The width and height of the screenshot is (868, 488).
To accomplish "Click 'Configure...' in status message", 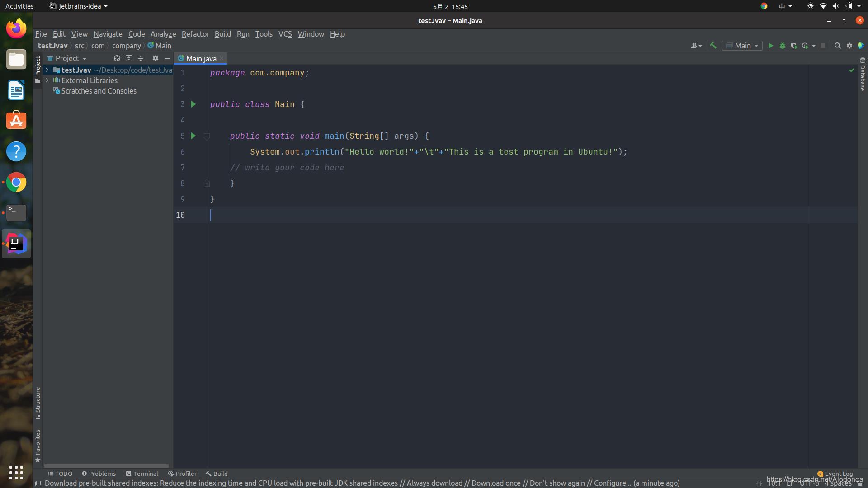I will (613, 483).
